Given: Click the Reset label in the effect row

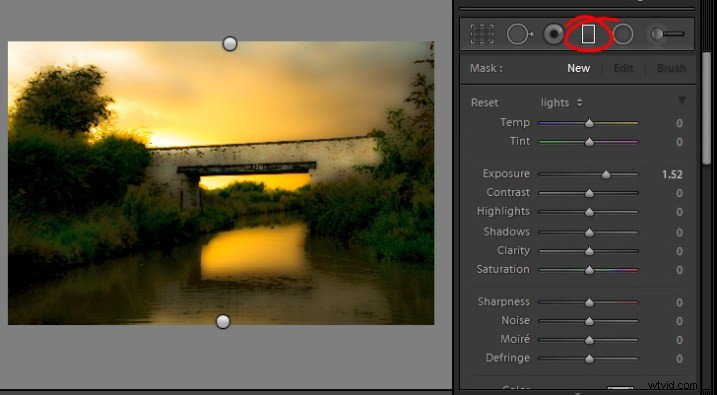Looking at the screenshot, I should pos(485,103).
